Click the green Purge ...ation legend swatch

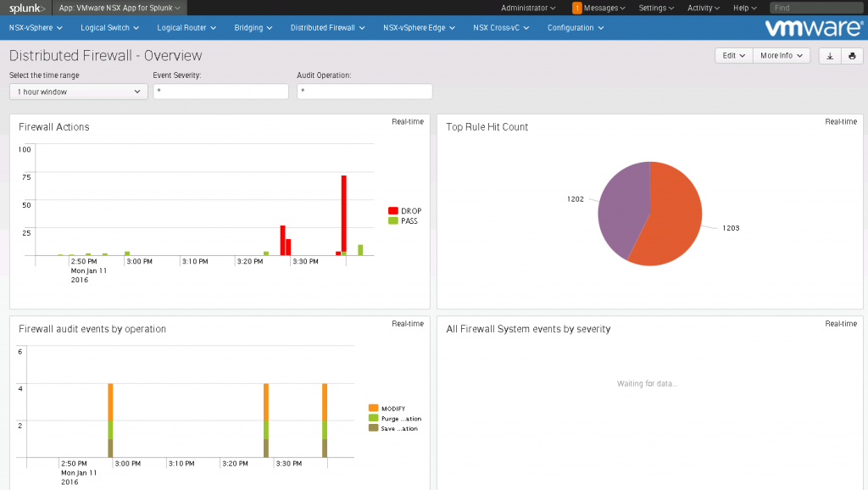click(x=373, y=419)
